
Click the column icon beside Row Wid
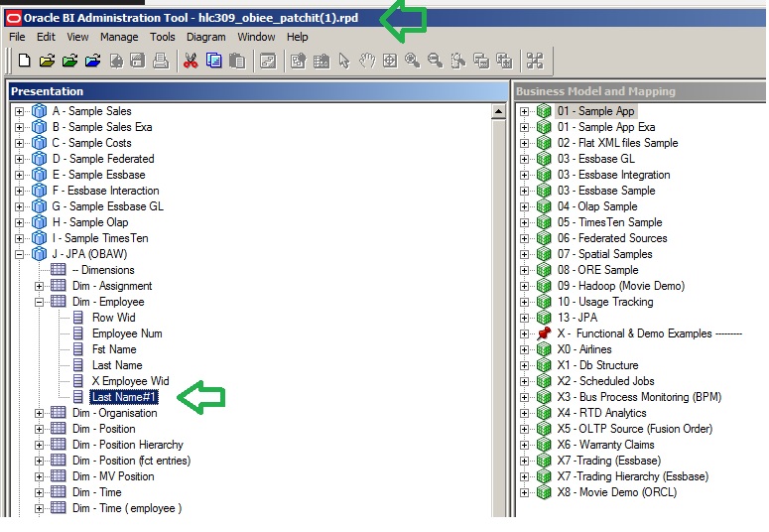pyautogui.click(x=78, y=317)
